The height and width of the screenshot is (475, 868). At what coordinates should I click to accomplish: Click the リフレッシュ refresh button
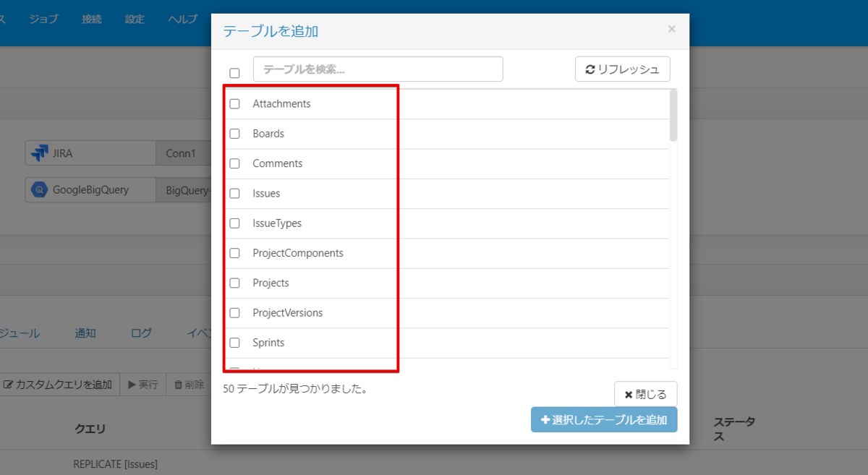coord(623,69)
